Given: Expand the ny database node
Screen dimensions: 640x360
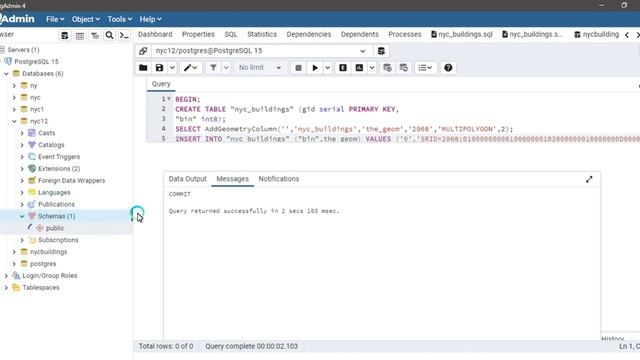Looking at the screenshot, I should click(x=14, y=86).
